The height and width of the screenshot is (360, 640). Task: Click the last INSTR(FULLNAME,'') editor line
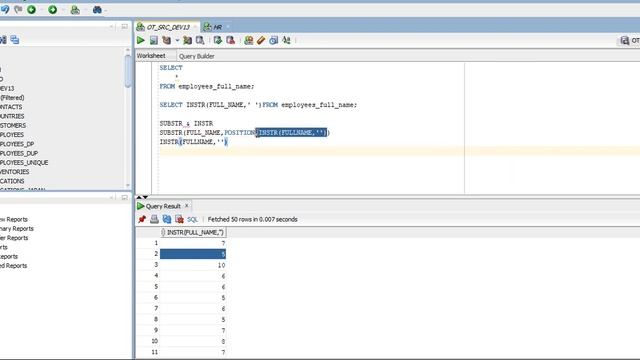click(193, 142)
